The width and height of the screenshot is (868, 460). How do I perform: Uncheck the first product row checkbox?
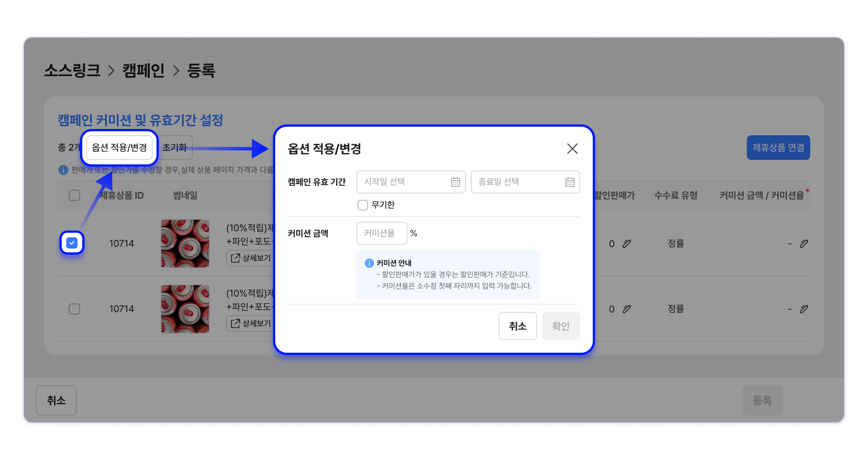(72, 243)
